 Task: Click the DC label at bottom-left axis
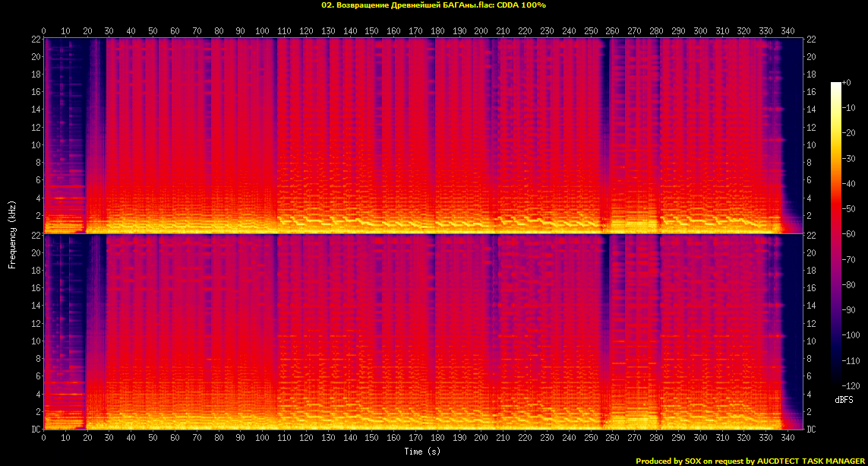(35, 430)
